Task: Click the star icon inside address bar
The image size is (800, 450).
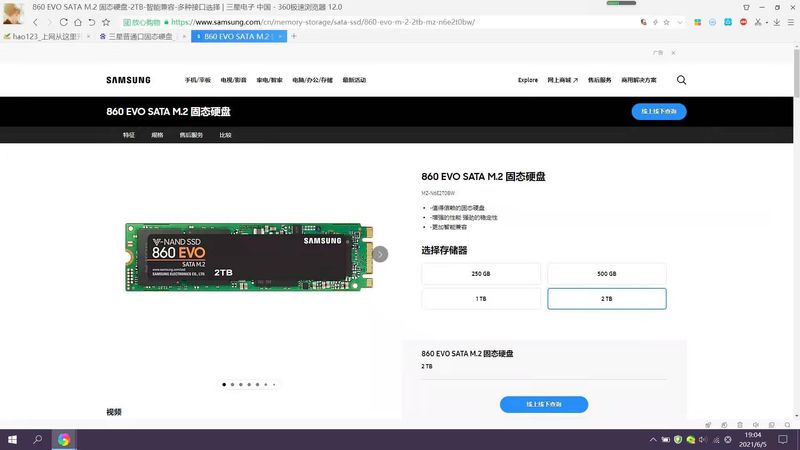Action: (666, 22)
